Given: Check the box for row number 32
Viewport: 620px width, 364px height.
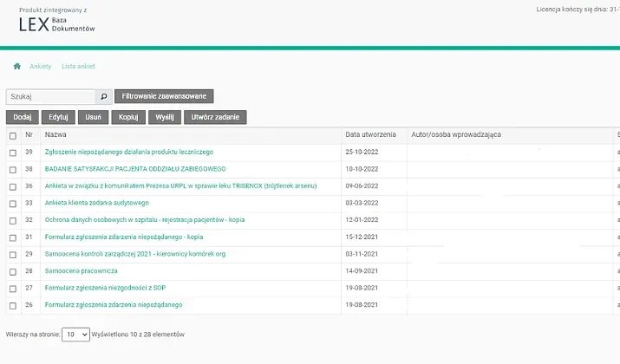Looking at the screenshot, I should click(x=13, y=220).
